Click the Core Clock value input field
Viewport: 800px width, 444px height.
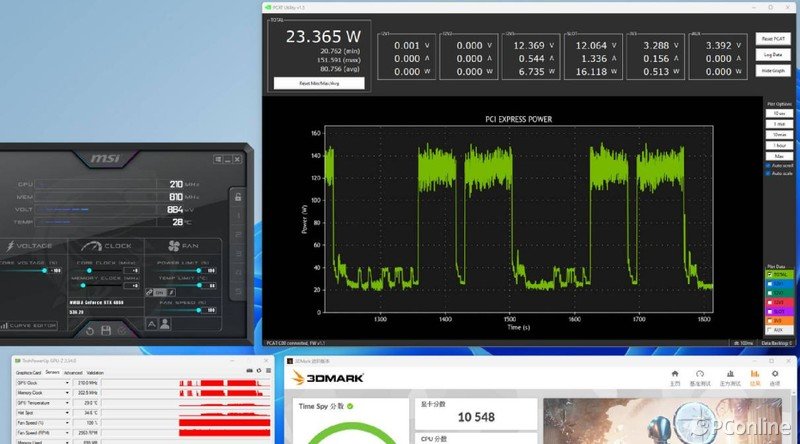[x=132, y=270]
